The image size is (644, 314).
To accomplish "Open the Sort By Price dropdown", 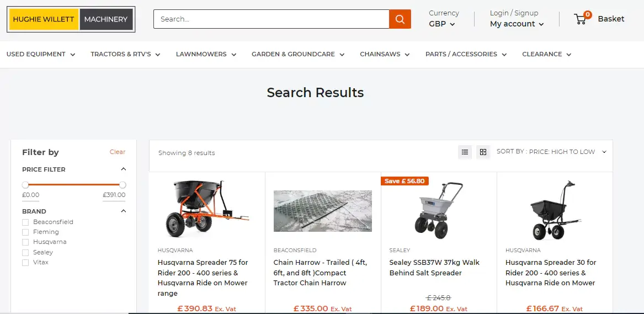I will (x=551, y=151).
